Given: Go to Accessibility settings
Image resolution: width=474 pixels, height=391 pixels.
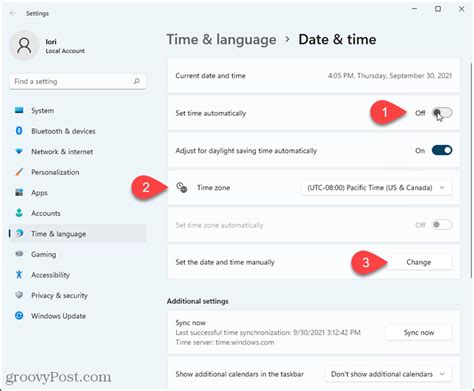Looking at the screenshot, I should tap(78, 275).
